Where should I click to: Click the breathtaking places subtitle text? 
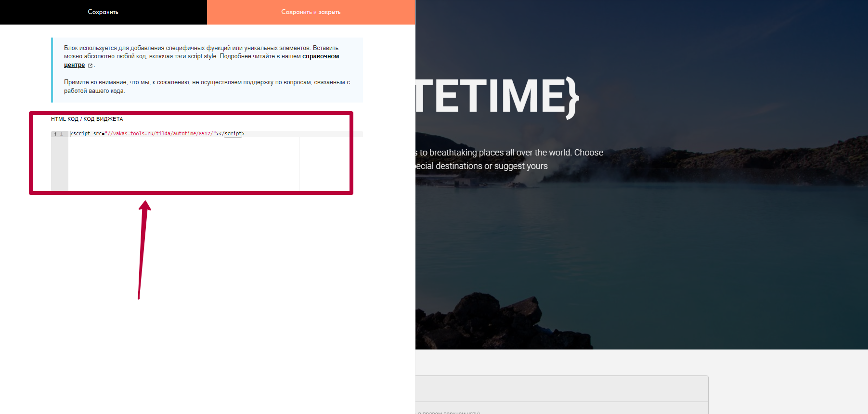tap(510, 153)
